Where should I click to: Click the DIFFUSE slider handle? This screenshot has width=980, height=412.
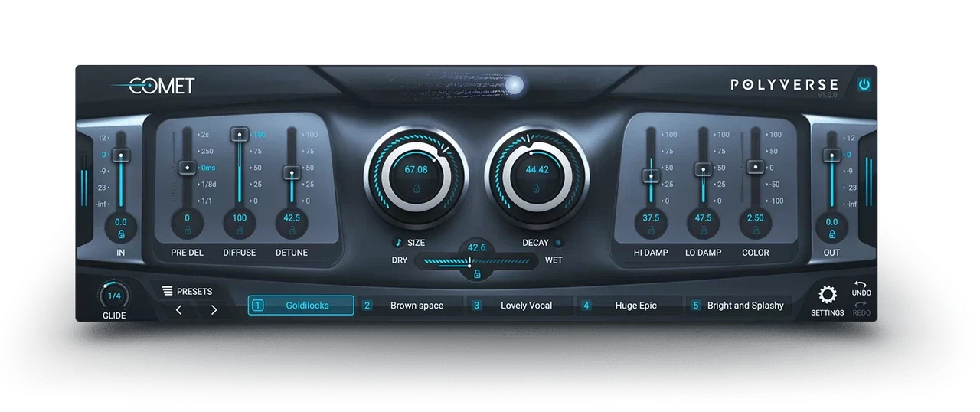point(240,134)
